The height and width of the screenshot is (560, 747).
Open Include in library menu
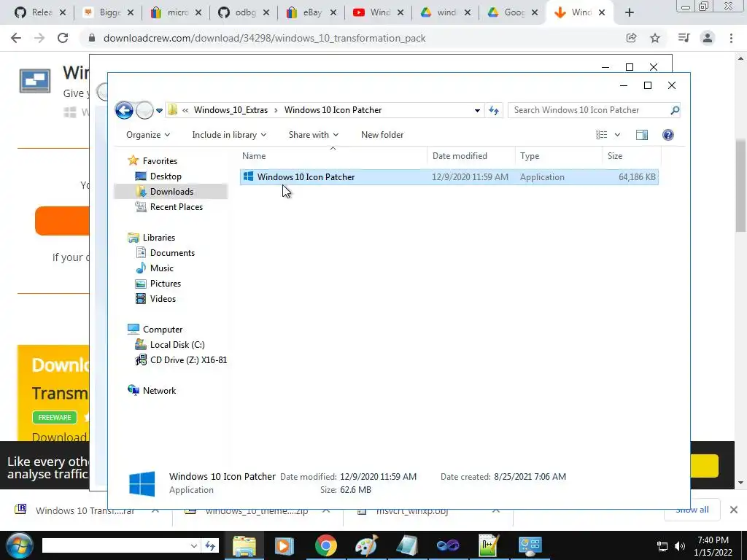[229, 135]
